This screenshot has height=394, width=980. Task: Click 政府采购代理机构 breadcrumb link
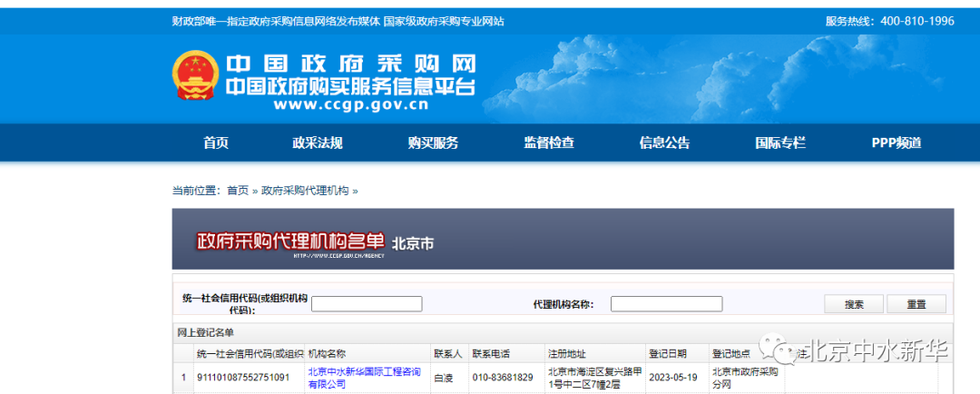coord(305,191)
